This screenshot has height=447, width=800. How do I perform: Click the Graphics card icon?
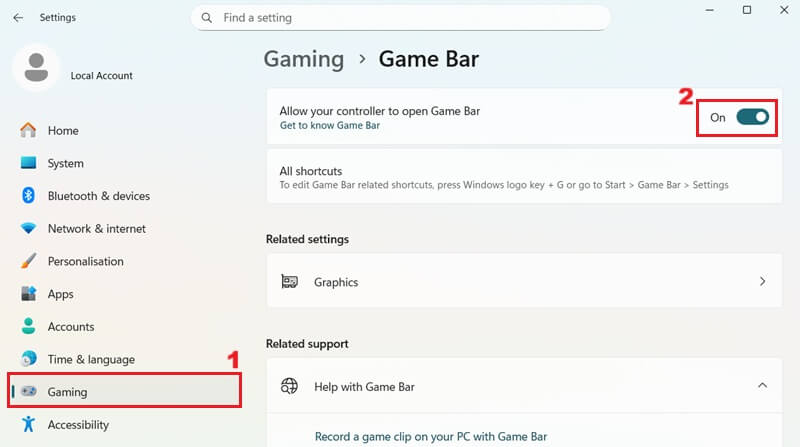tap(289, 282)
